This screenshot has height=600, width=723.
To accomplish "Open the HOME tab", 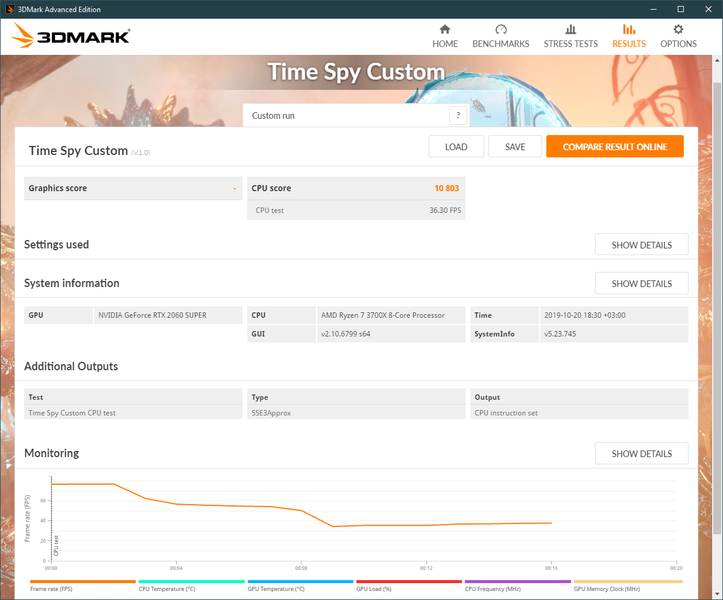I will click(x=445, y=36).
